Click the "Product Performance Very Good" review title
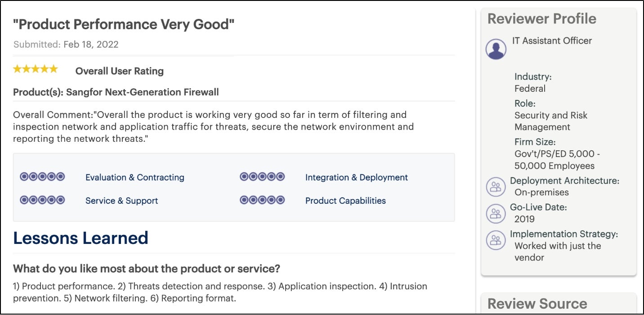644x315 pixels. click(x=124, y=24)
